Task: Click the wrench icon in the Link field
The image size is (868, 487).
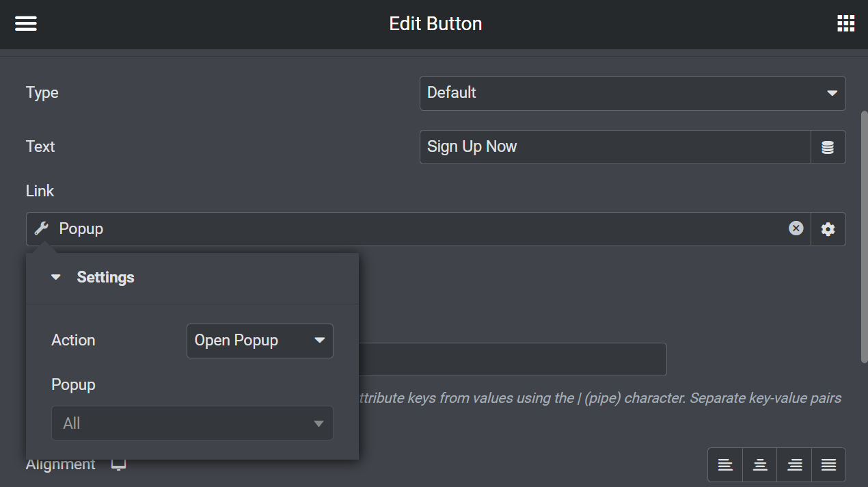Action: point(40,228)
